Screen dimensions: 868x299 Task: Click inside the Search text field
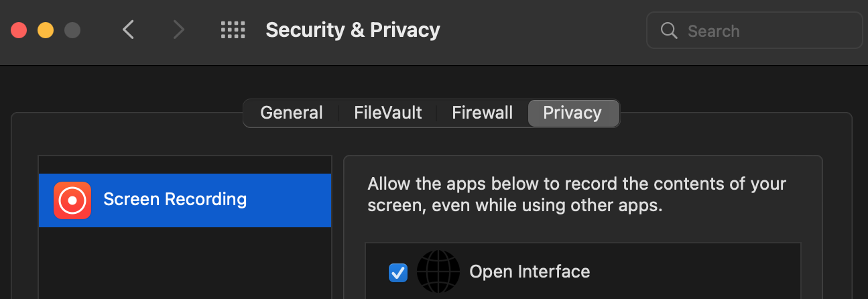[754, 31]
